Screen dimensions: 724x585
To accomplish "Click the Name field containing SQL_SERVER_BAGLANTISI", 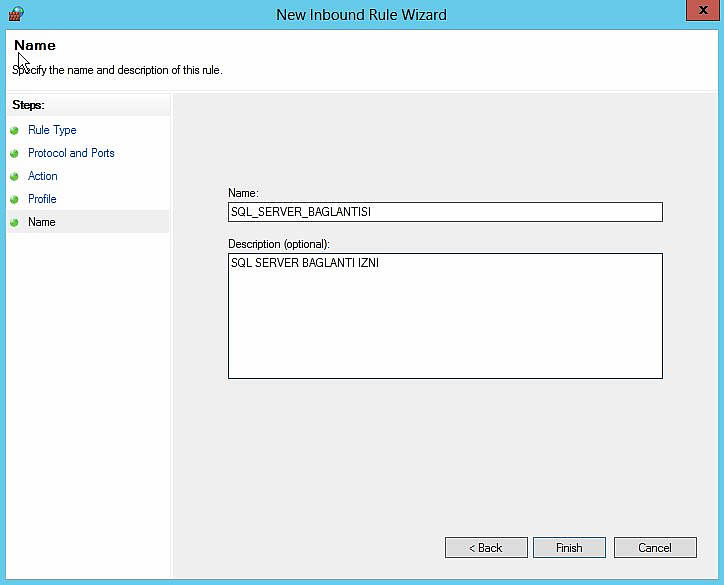I will 445,212.
